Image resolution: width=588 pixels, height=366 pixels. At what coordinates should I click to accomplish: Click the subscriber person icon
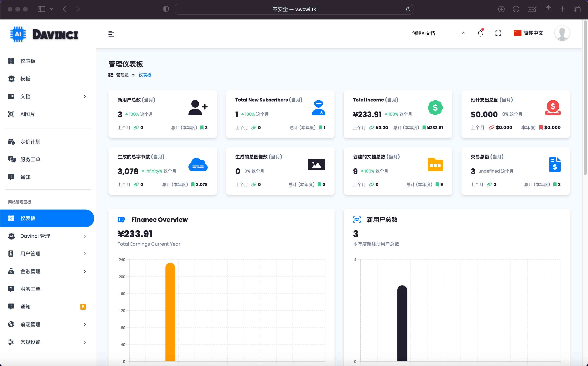(x=318, y=108)
